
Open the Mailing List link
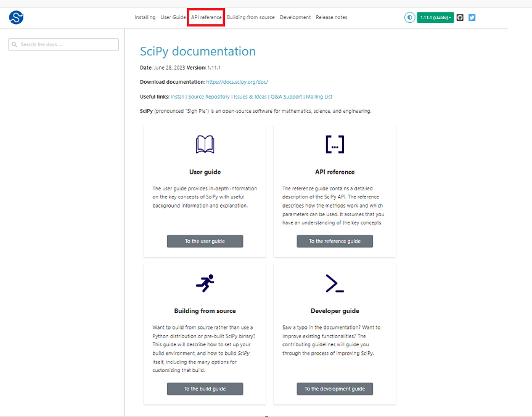[x=319, y=97]
